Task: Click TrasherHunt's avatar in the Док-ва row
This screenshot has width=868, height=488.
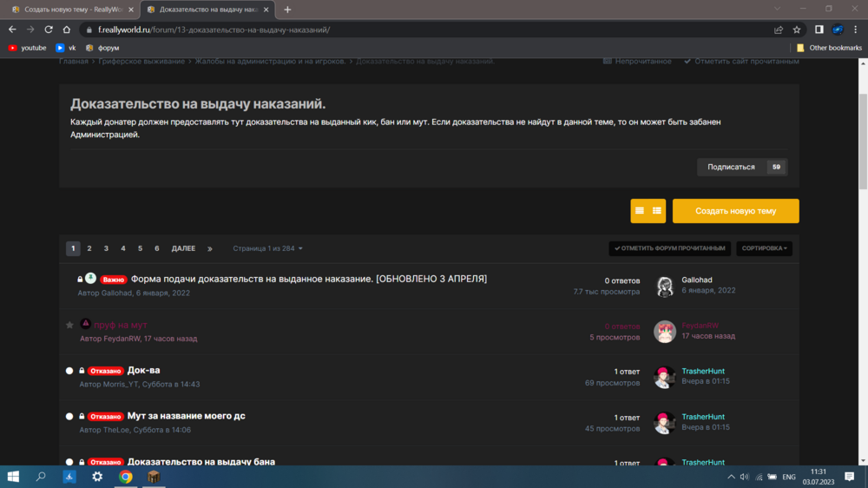Action: (664, 377)
